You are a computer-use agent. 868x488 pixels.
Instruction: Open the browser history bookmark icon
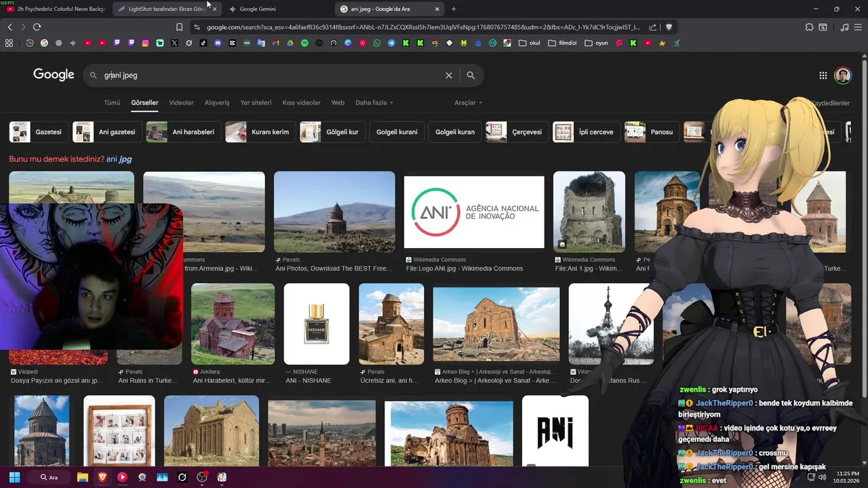tap(30, 43)
